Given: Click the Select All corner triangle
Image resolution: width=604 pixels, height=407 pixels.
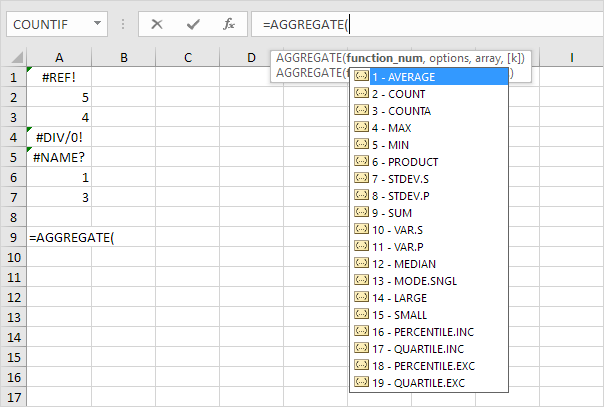Looking at the screenshot, I should (x=17, y=57).
